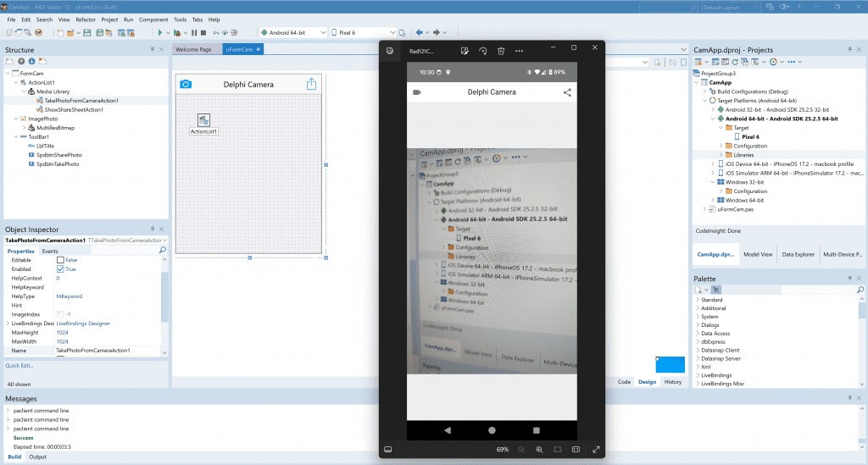Screen dimensions: 868x465
Task: Click the LiveBindings Designer link
Action: [83, 324]
